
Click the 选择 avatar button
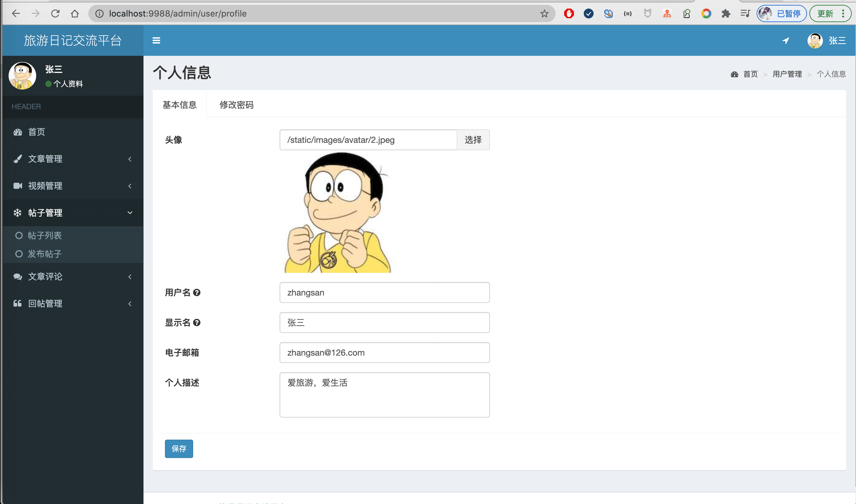473,139
